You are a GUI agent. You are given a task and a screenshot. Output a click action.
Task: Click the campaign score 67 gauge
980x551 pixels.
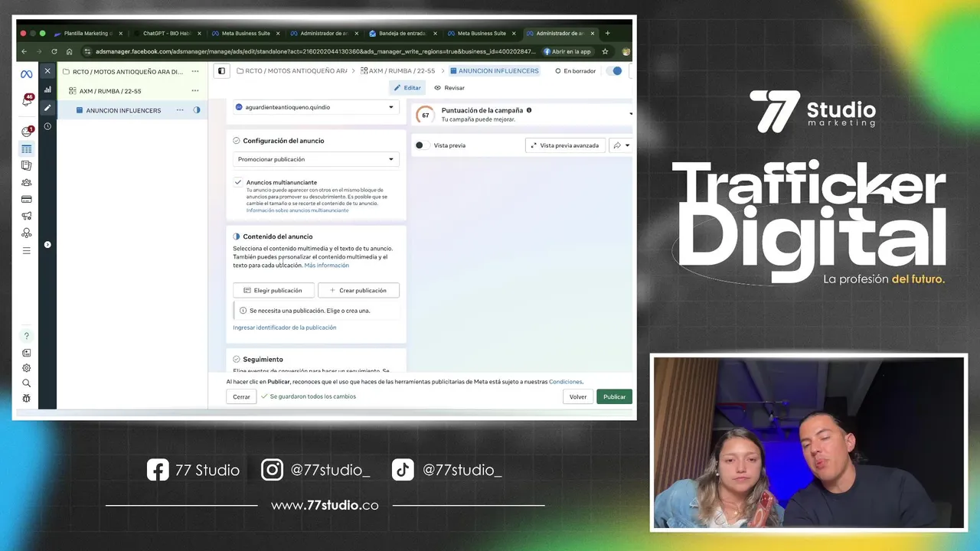(425, 115)
